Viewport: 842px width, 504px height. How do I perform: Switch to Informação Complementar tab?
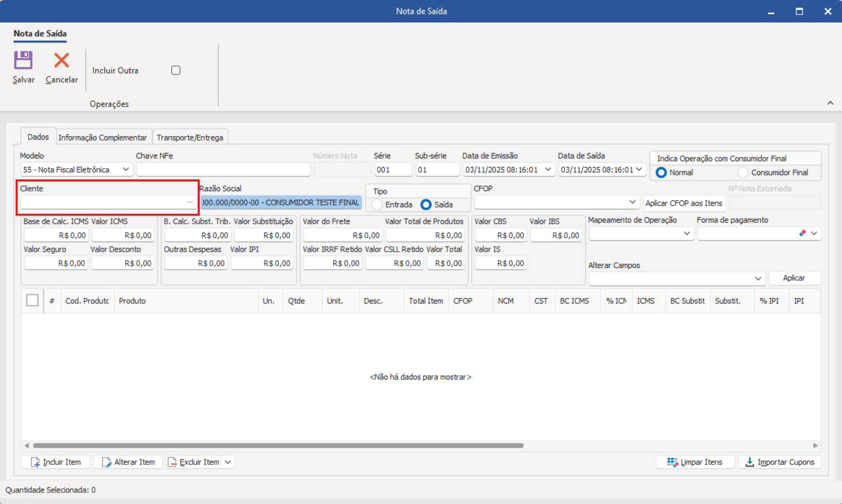tap(103, 137)
